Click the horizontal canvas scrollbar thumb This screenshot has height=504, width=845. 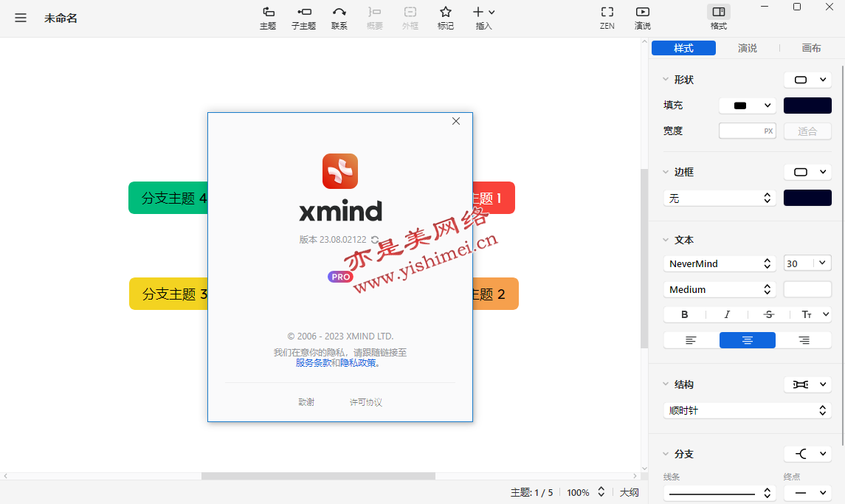319,476
